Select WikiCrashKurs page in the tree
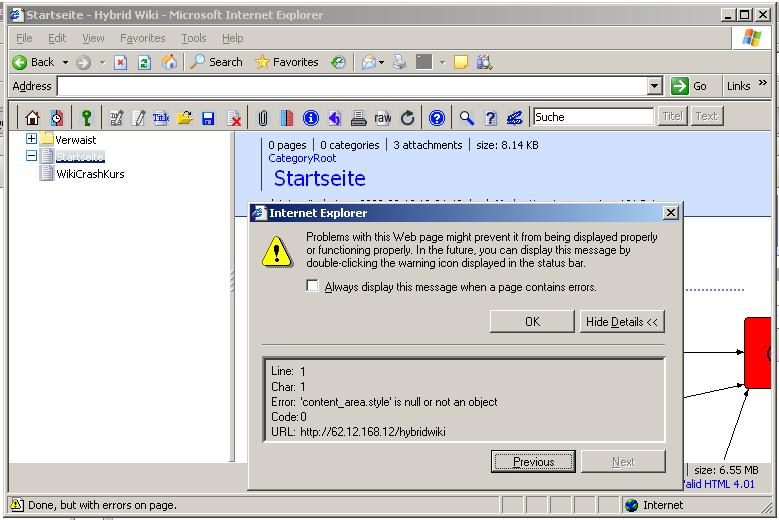This screenshot has height=520, width=779. tap(90, 174)
